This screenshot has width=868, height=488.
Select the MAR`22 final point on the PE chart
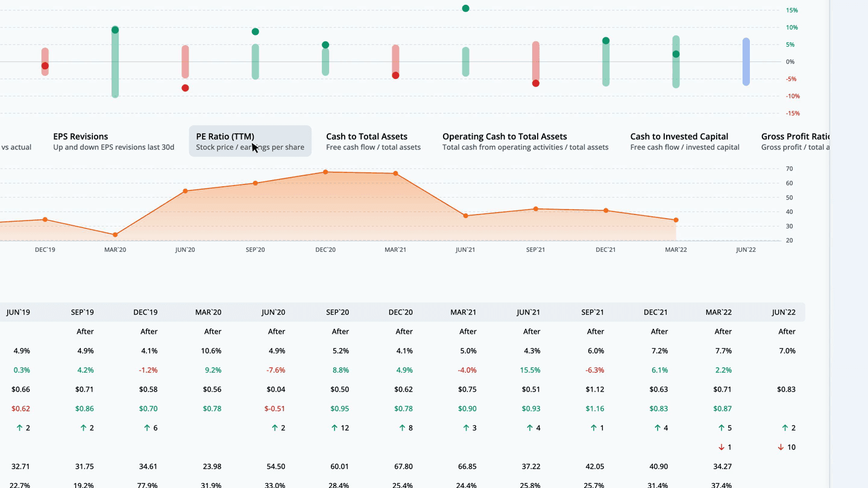tap(676, 221)
